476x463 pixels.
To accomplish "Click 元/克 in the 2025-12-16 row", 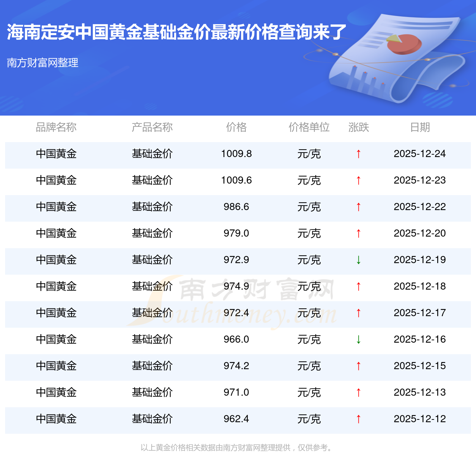I will (309, 339).
